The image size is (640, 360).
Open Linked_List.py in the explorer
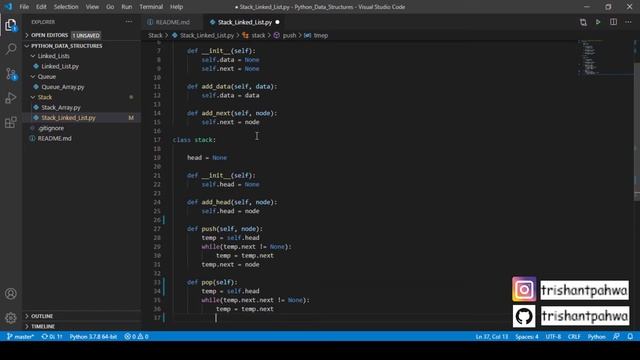tap(60, 66)
